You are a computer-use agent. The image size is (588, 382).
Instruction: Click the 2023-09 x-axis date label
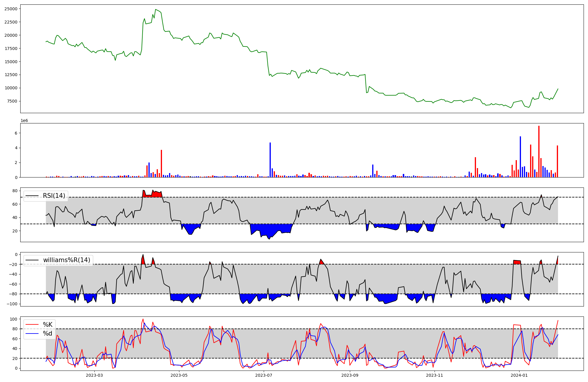pos(350,375)
